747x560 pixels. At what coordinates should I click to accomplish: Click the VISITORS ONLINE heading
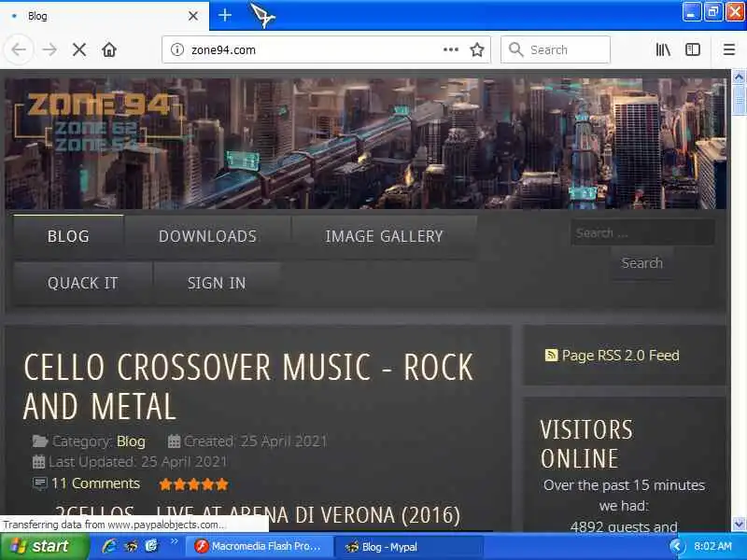(x=587, y=444)
